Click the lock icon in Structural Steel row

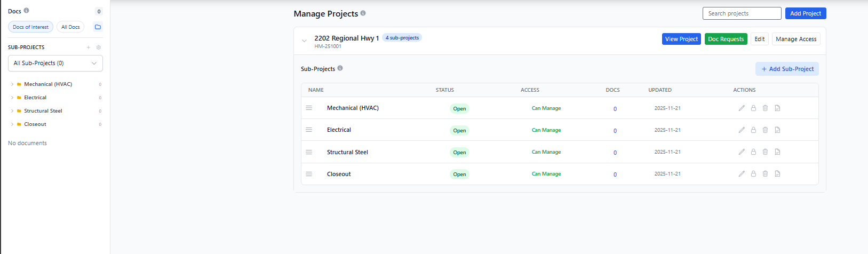click(x=753, y=152)
